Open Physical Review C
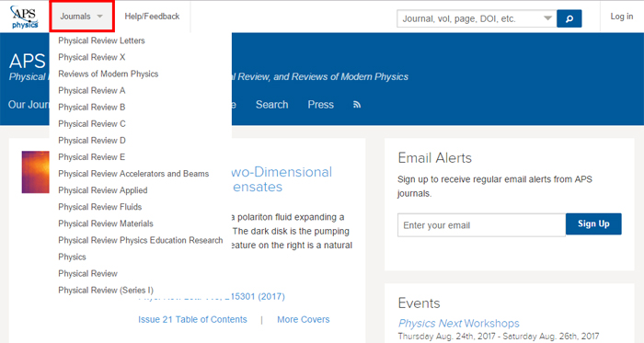Viewport: 644px width, 343px height. coord(92,123)
